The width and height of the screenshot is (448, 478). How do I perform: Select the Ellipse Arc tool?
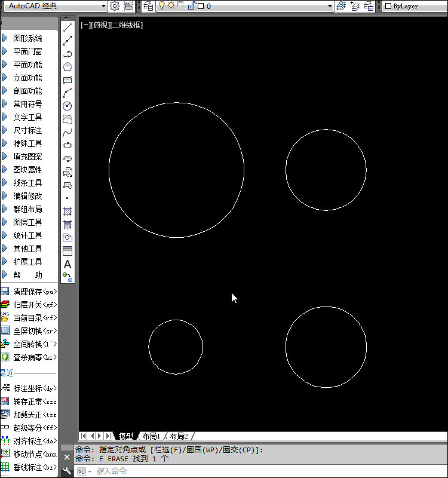(67, 158)
